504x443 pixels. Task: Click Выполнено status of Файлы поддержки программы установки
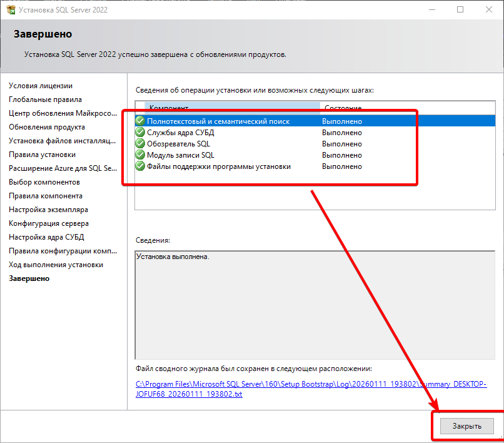click(342, 166)
